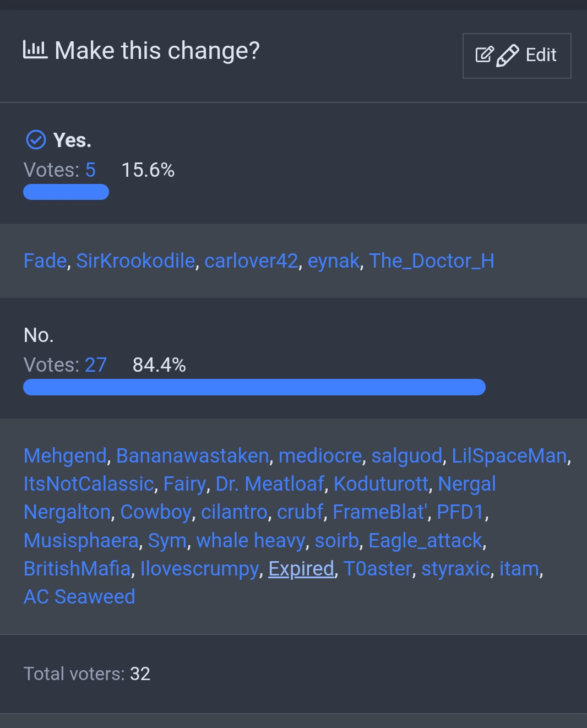
Task: Open the underlined Expired voter link
Action: click(x=301, y=569)
